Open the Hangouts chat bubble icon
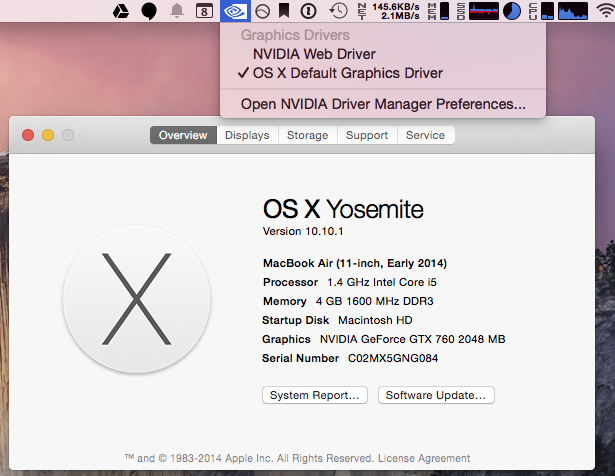Screen dimensions: 615x476 pos(149,11)
